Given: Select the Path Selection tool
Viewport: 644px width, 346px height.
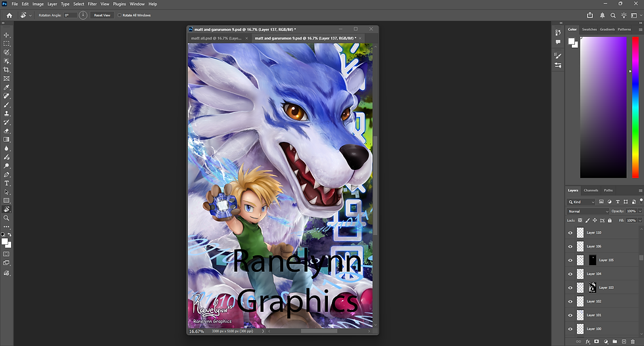Looking at the screenshot, I should 7,192.
